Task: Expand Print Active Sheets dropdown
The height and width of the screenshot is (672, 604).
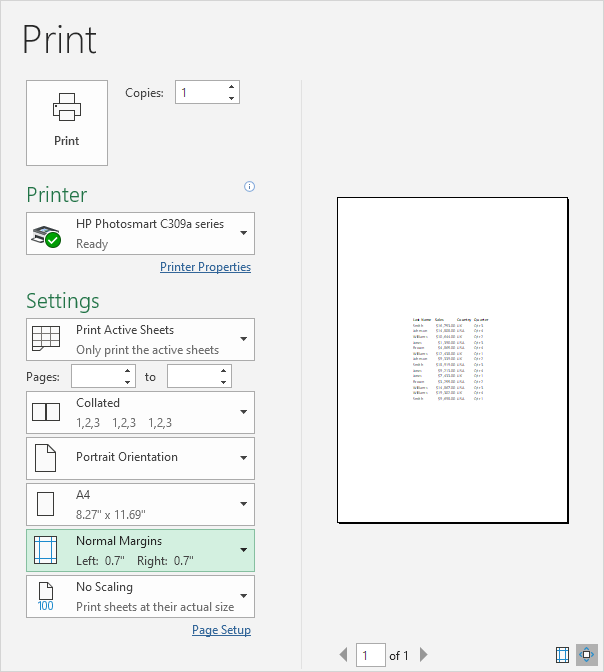Action: click(x=140, y=339)
